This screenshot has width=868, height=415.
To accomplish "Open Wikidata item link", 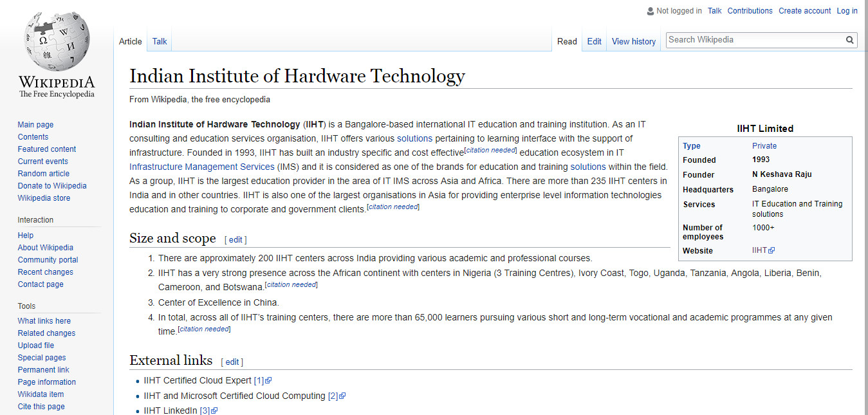I will pos(41,394).
